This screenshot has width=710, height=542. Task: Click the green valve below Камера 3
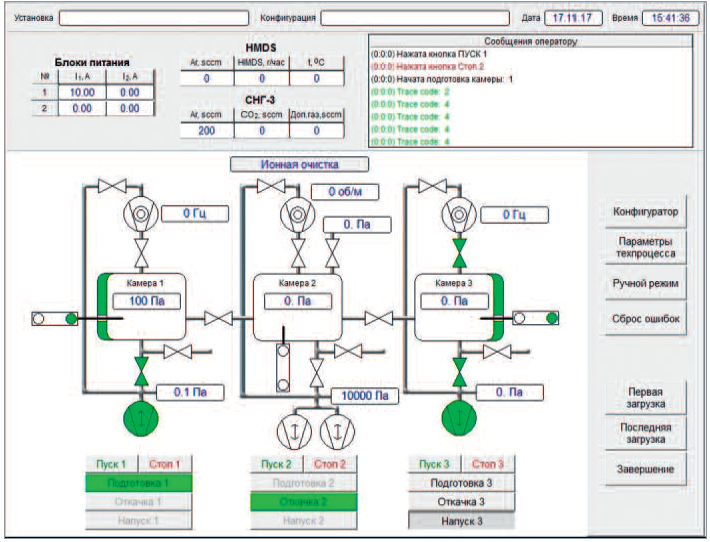tap(460, 372)
